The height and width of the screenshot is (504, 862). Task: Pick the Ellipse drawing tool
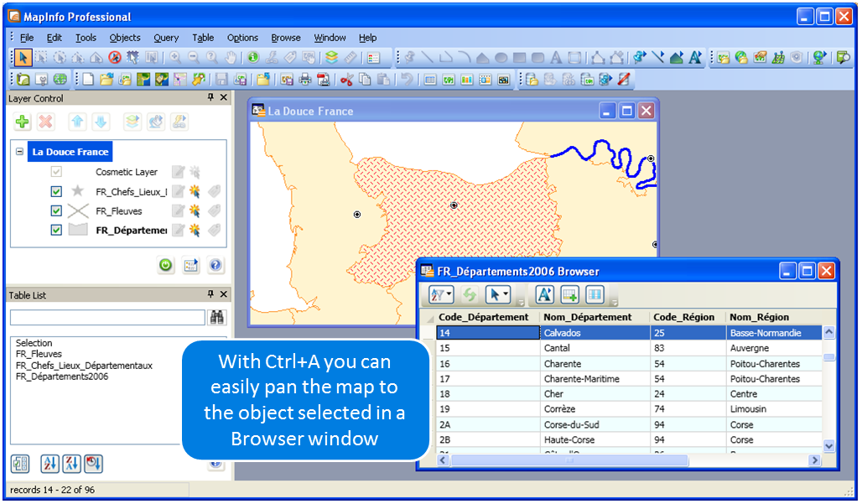[501, 57]
